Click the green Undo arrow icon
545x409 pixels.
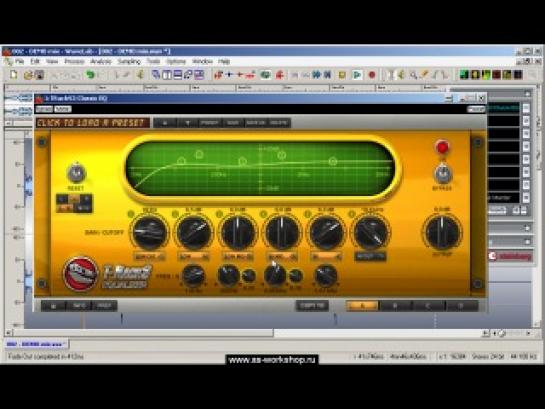pyautogui.click(x=90, y=75)
